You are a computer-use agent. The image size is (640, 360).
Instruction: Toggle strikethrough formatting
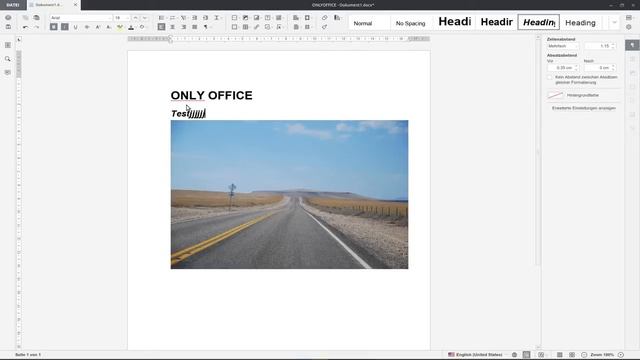(87, 27)
